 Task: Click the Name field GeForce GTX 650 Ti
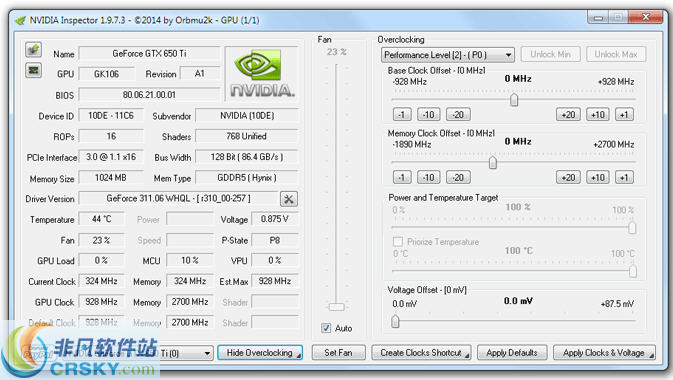(x=149, y=54)
